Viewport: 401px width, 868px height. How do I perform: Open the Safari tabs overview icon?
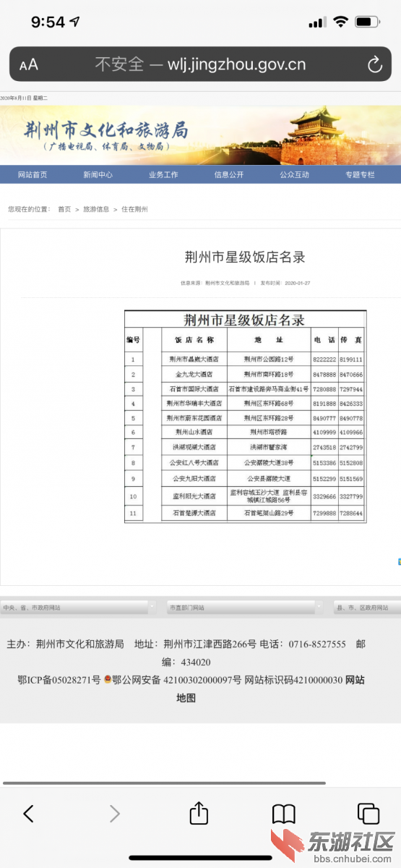pyautogui.click(x=368, y=814)
